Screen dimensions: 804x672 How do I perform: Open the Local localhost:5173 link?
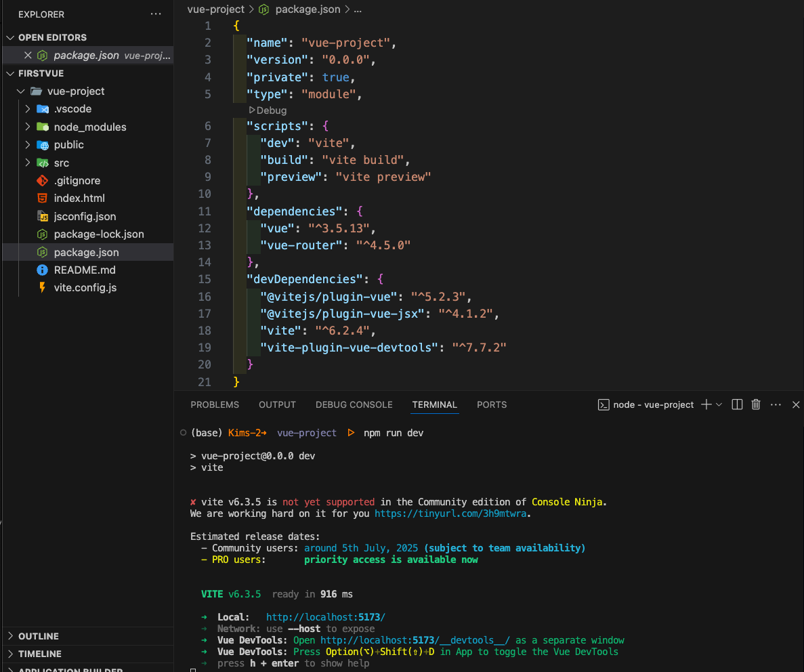tap(326, 617)
